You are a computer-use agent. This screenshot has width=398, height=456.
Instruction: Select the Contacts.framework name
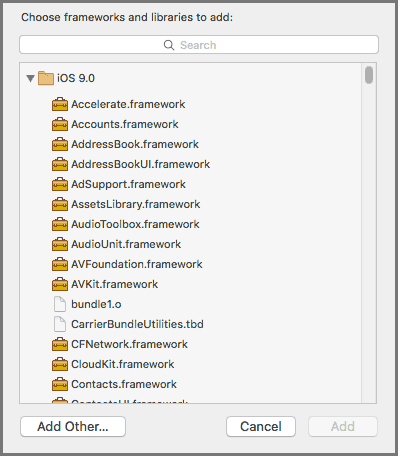pyautogui.click(x=124, y=384)
